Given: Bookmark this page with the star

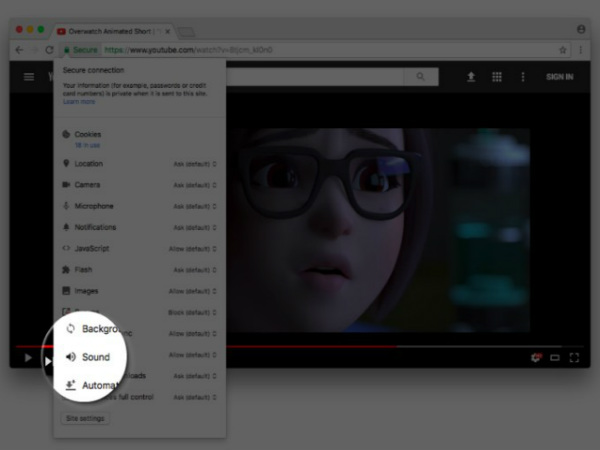Looking at the screenshot, I should (x=563, y=49).
